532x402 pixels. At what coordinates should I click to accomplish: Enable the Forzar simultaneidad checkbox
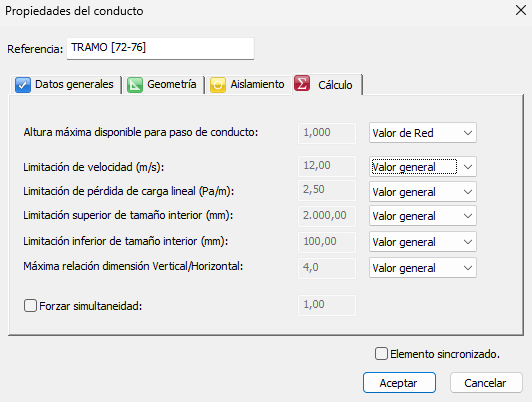click(x=30, y=306)
